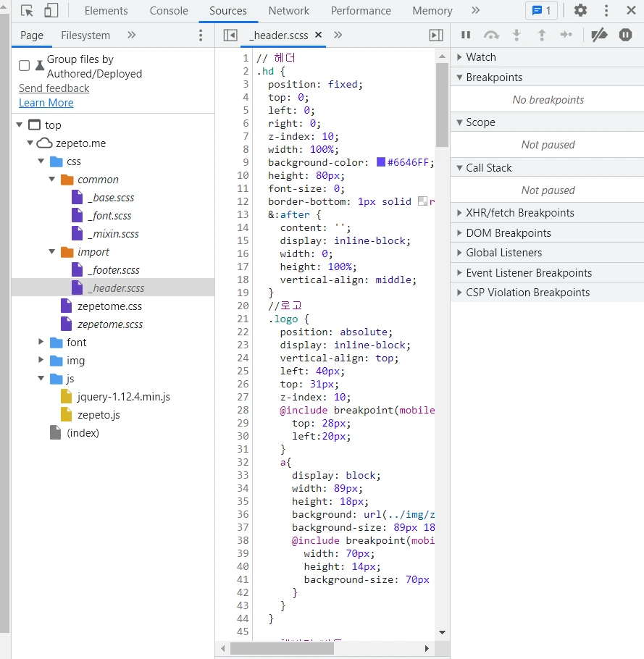This screenshot has height=659, width=644.
Task: Toggle the device toolbar icon
Action: pos(51,11)
